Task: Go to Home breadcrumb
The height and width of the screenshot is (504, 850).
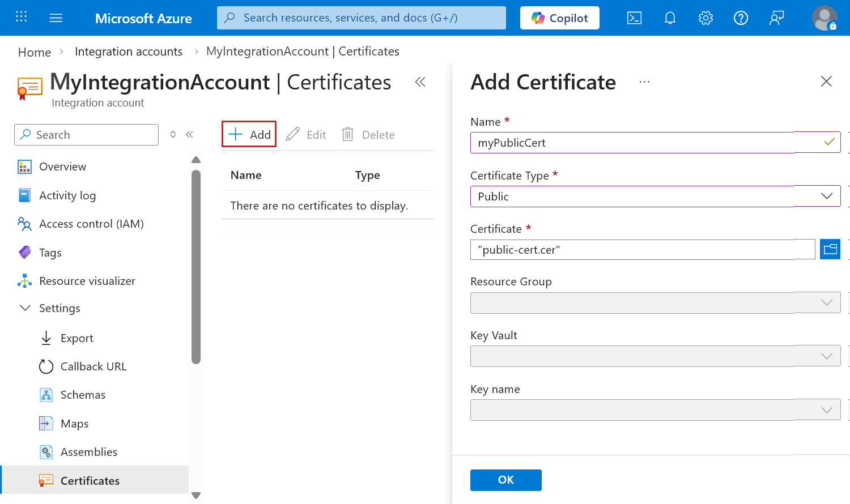Action: [35, 52]
